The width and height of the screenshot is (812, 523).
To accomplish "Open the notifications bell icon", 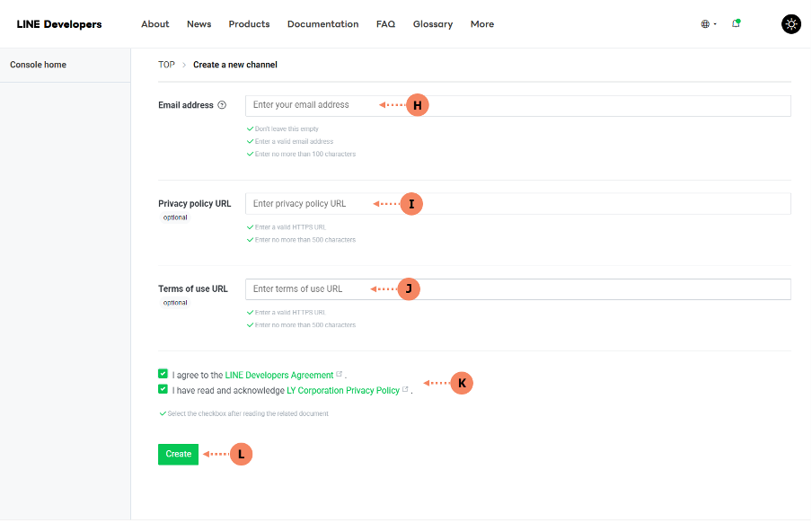I will coord(736,23).
